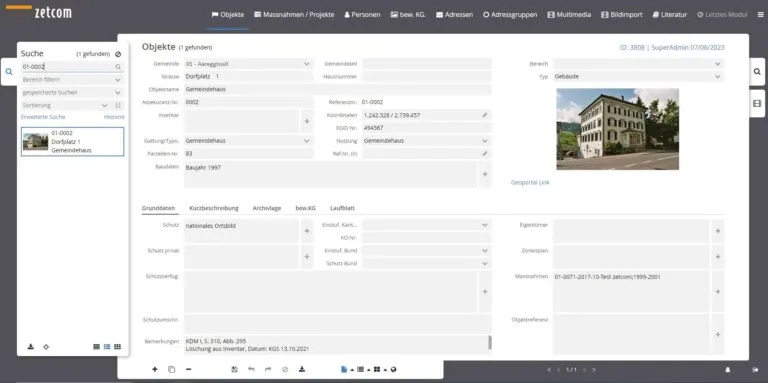
Task: Click the target icon in search panel footer
Action: pos(46,347)
